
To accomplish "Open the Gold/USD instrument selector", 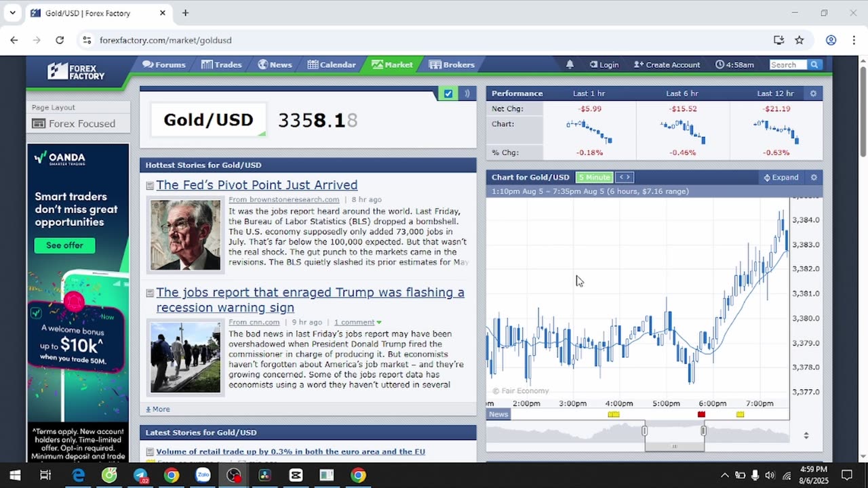I will 208,120.
